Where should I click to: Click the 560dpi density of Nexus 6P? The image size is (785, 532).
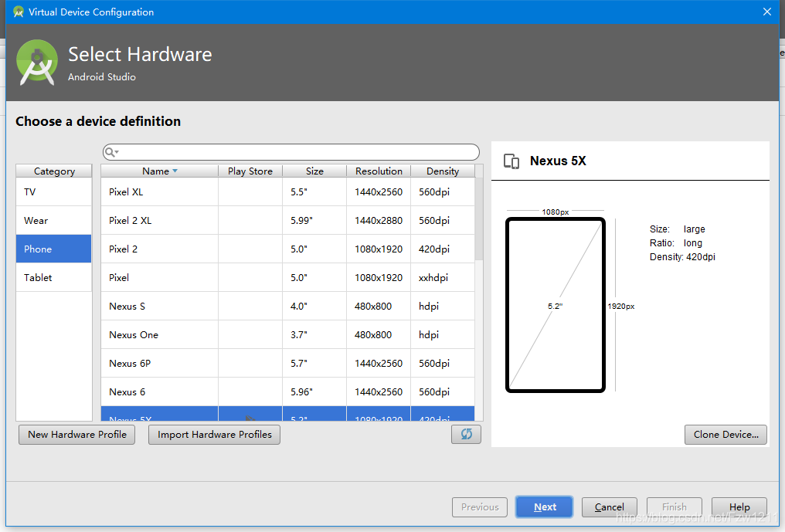pyautogui.click(x=443, y=364)
